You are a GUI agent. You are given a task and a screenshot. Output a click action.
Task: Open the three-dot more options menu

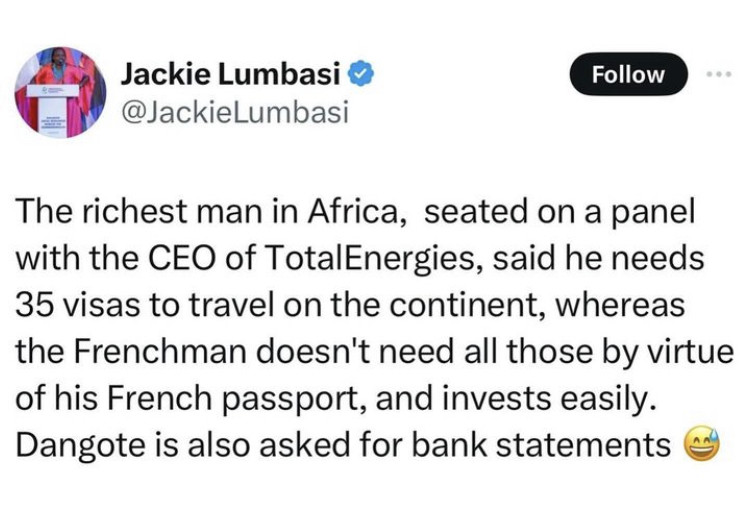click(x=719, y=73)
